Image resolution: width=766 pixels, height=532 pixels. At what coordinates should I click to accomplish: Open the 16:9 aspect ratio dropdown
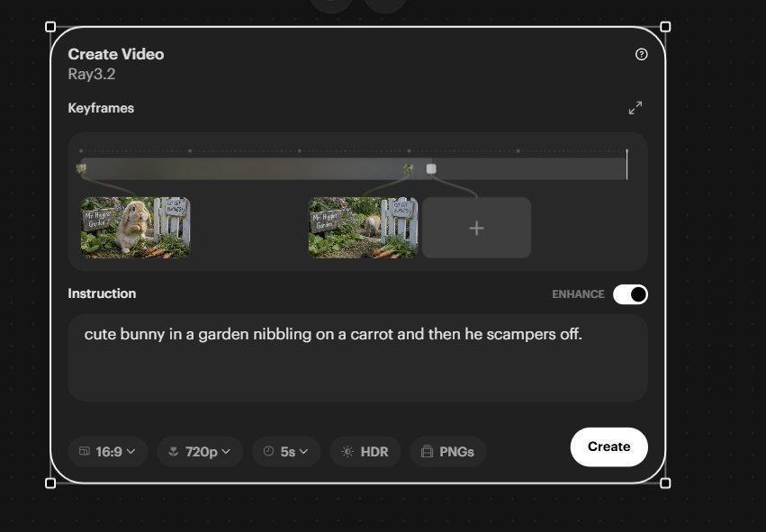point(107,451)
